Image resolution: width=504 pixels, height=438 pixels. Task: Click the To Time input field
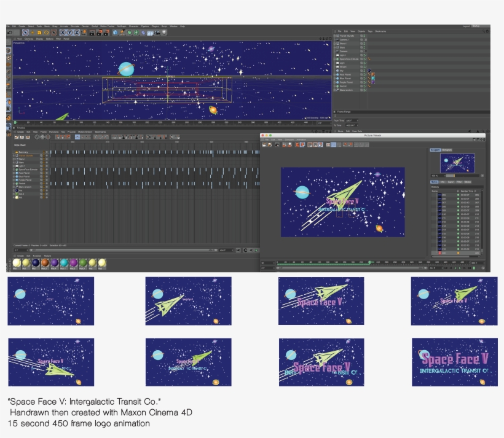tap(352, 125)
